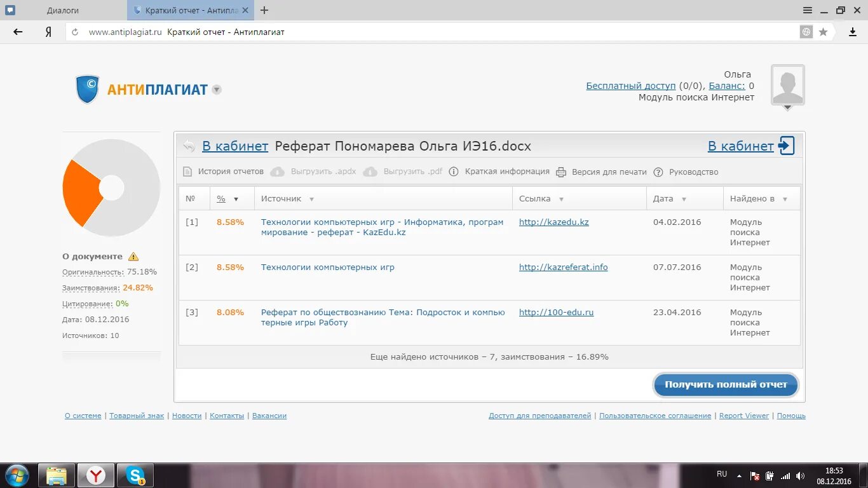
Task: Open История отчетов
Action: [x=231, y=172]
